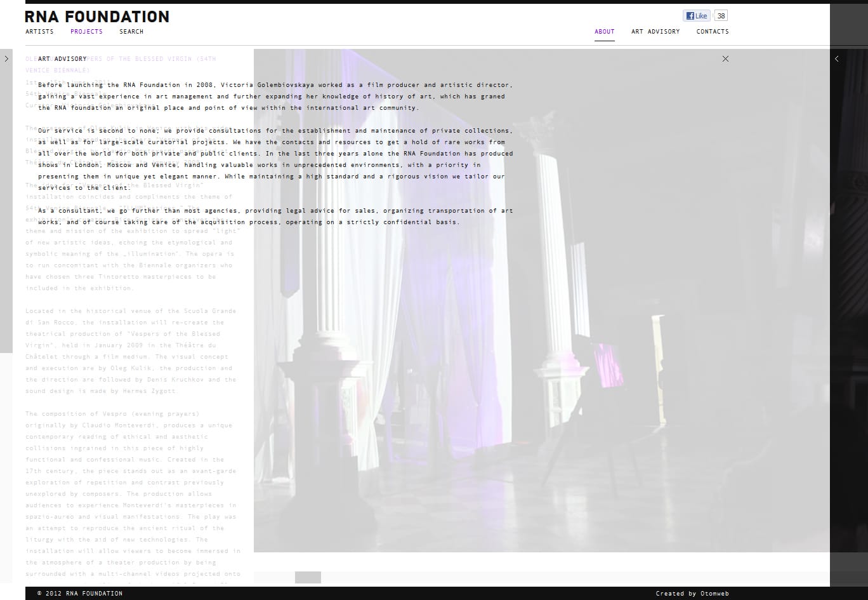
Task: Click the Facebook Like button
Action: 696,16
